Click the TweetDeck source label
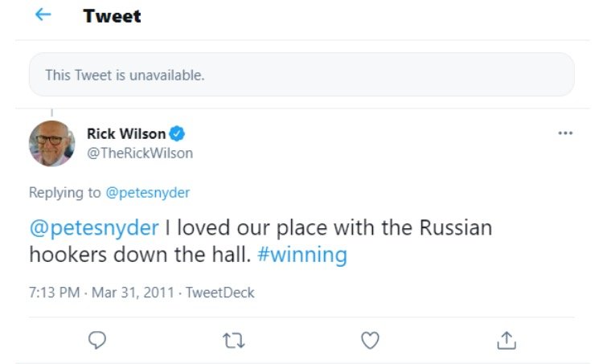 (219, 292)
